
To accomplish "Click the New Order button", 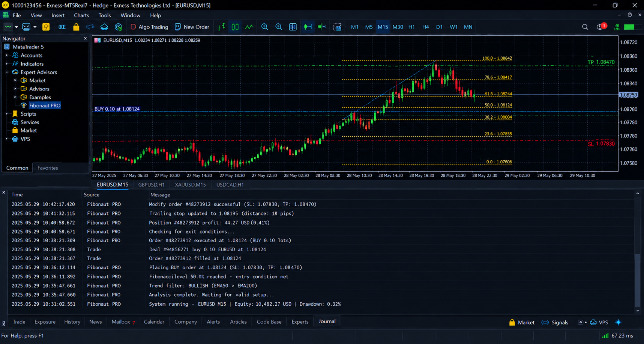I will pyautogui.click(x=192, y=27).
